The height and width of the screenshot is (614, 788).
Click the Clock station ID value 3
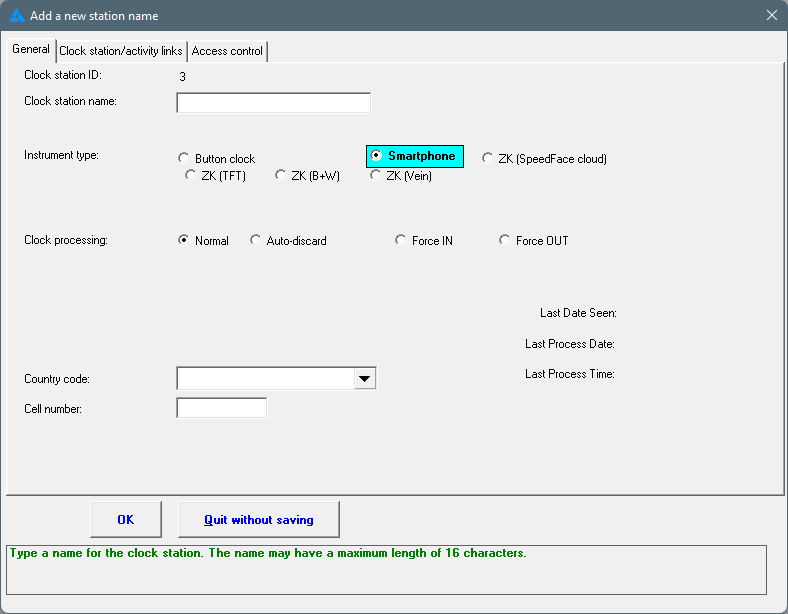182,77
